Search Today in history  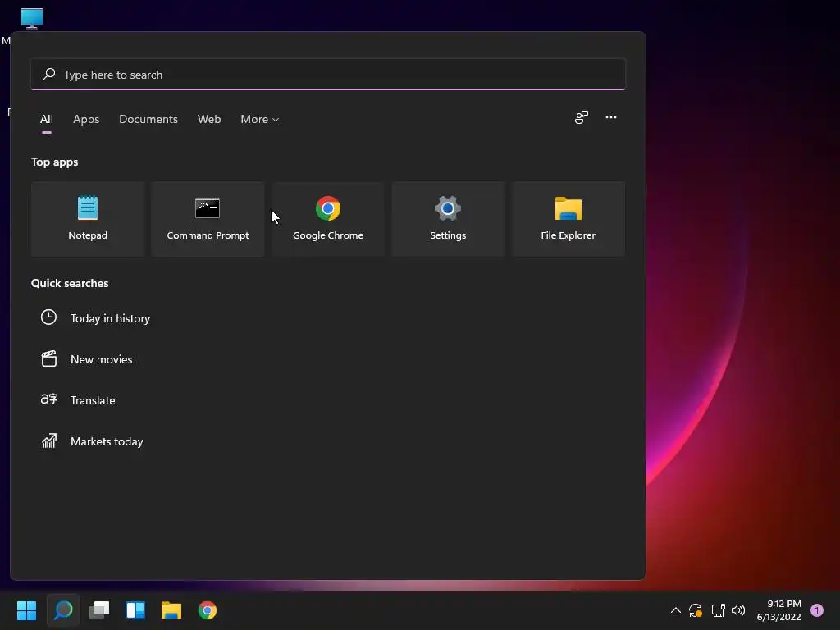click(x=111, y=318)
